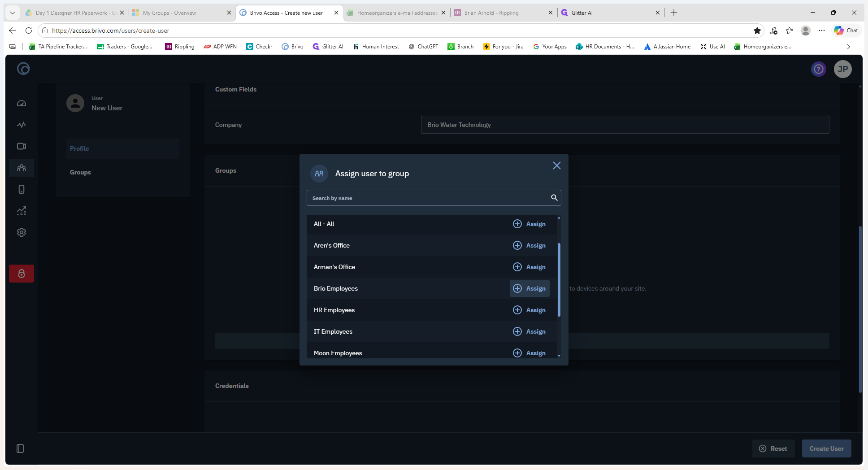Click the favorite star icon in address bar
Screen dimensions: 868x470
point(757,30)
